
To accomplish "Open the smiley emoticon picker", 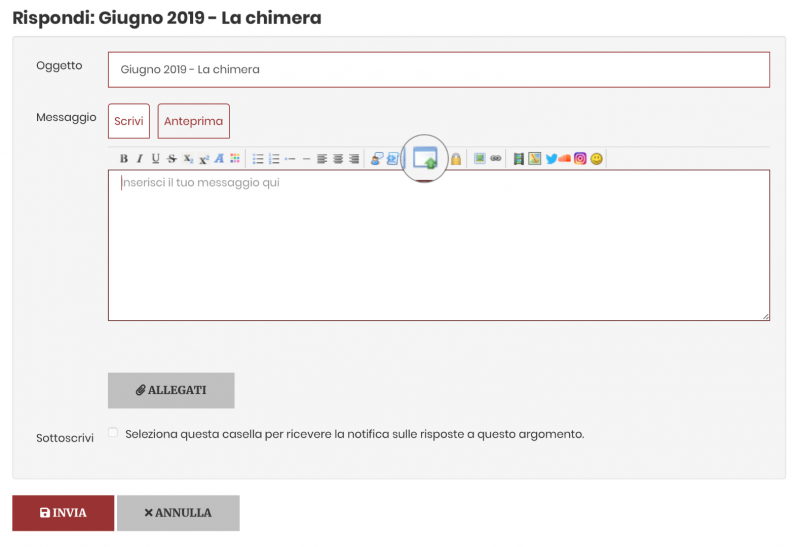I will (x=597, y=159).
